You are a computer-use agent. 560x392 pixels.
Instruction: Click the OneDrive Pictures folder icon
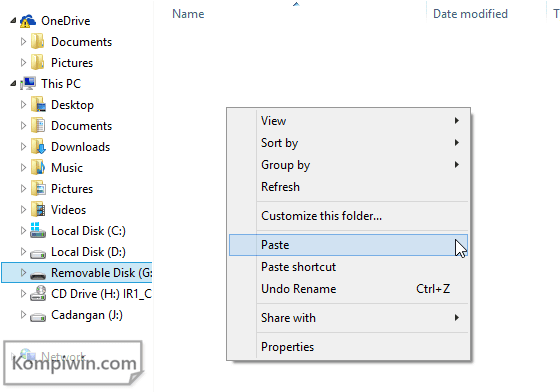click(38, 62)
